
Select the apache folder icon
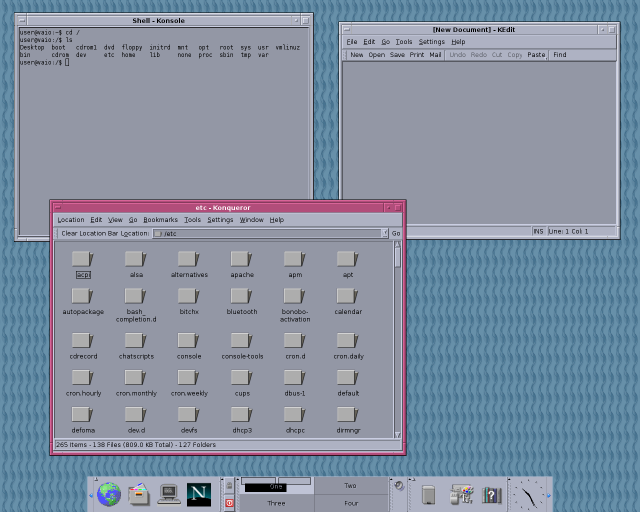(x=242, y=259)
